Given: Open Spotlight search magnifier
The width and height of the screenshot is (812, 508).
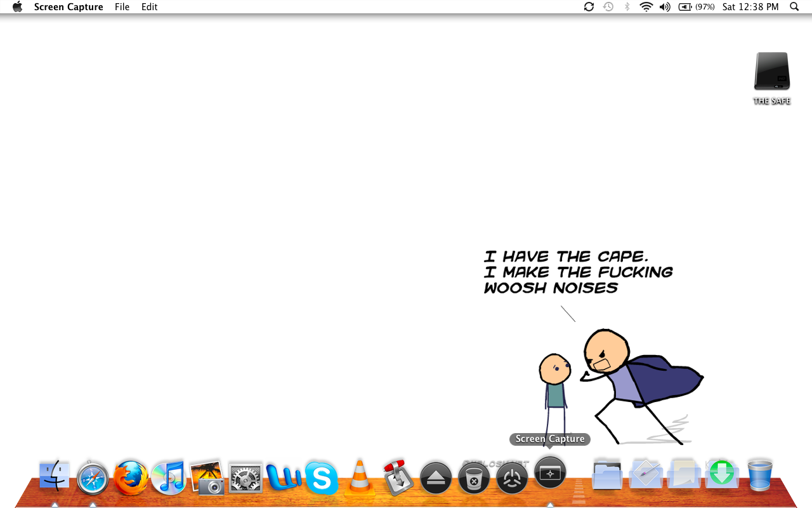Looking at the screenshot, I should 794,7.
